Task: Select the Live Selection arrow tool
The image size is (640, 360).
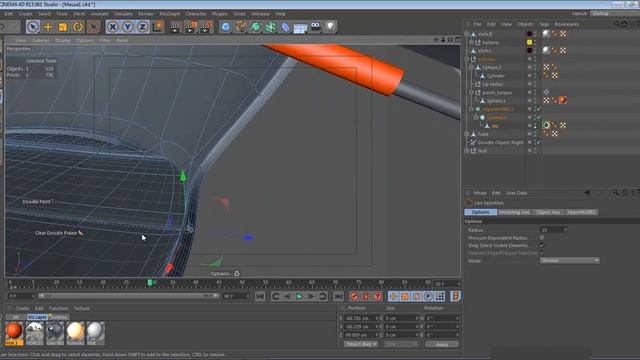Action: click(x=33, y=27)
